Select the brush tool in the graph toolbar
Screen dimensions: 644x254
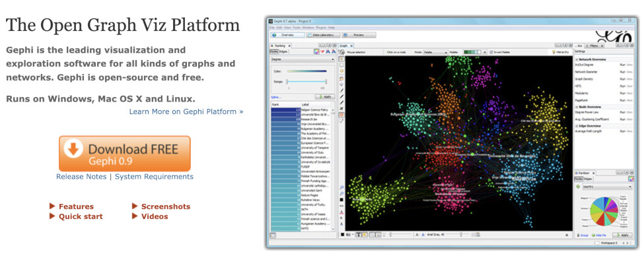point(341,90)
